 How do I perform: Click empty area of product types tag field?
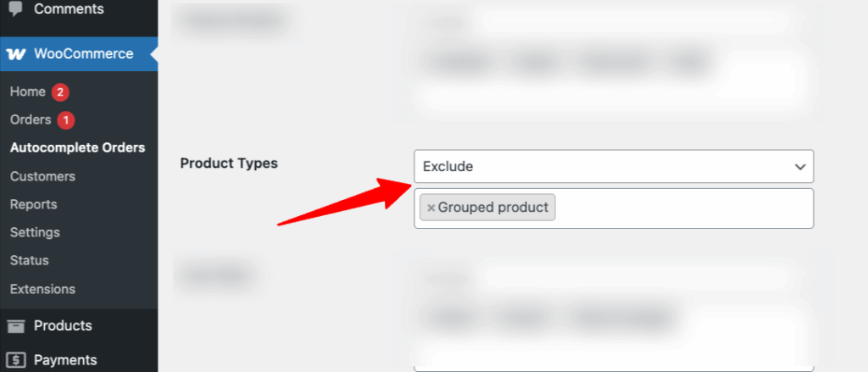[684, 208]
